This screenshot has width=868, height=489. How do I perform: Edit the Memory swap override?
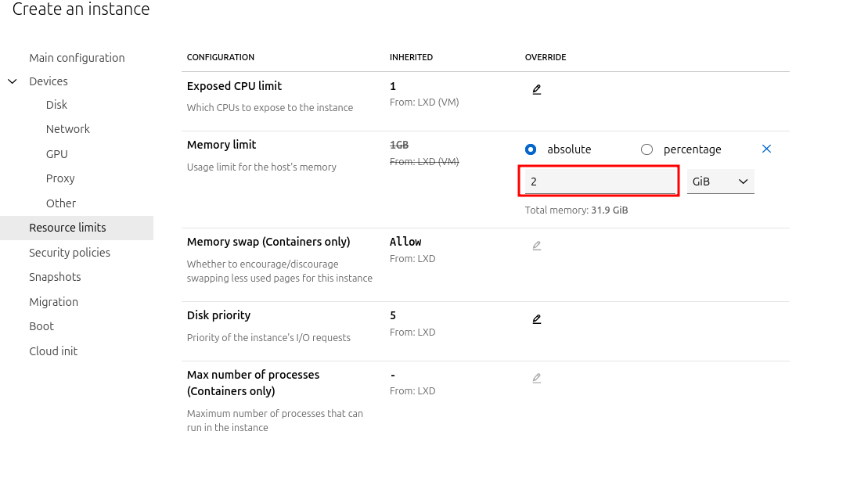point(536,246)
